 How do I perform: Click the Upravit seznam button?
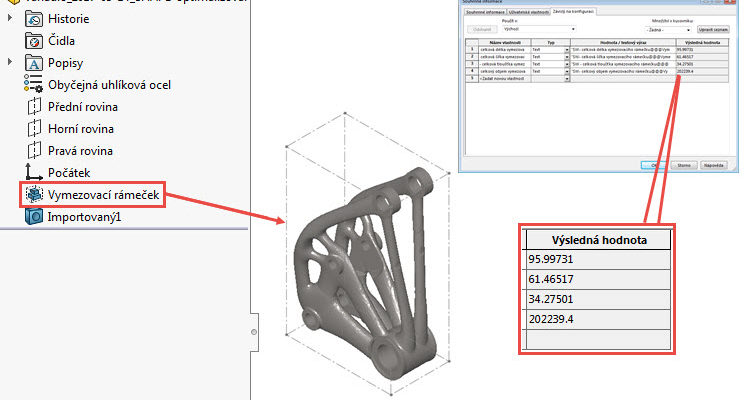[x=713, y=29]
